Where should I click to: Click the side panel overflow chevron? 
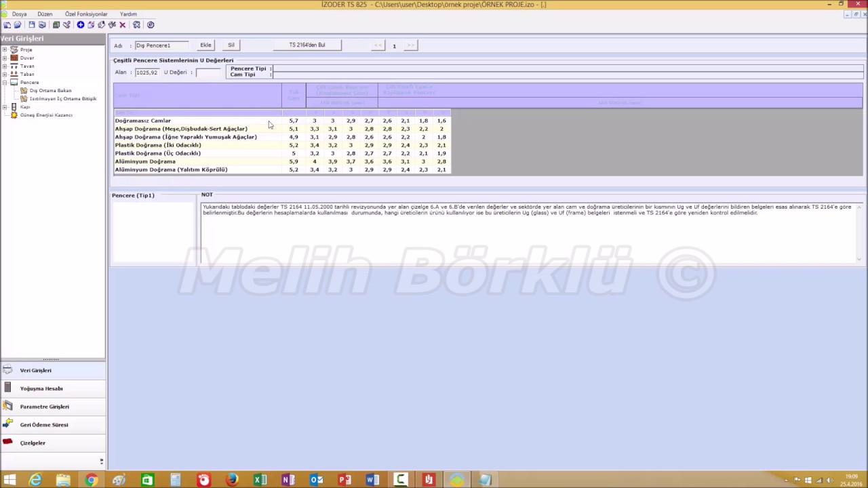click(x=102, y=461)
